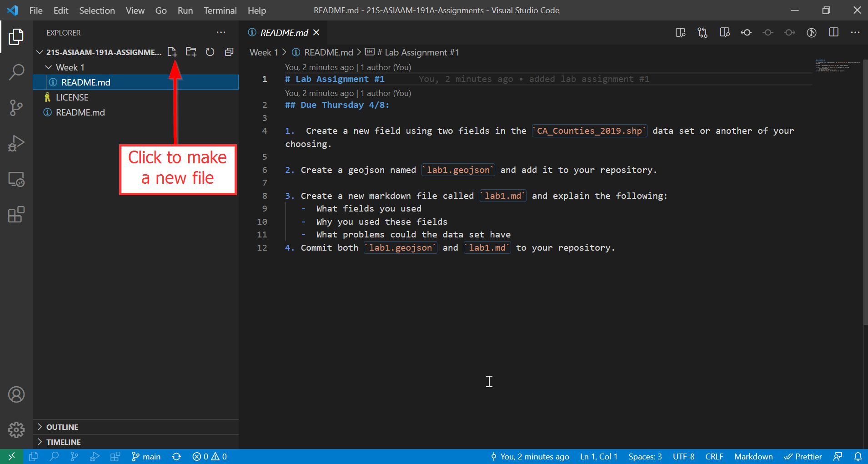Viewport: 868px width, 464px height.
Task: Split the editor to the right
Action: click(833, 33)
